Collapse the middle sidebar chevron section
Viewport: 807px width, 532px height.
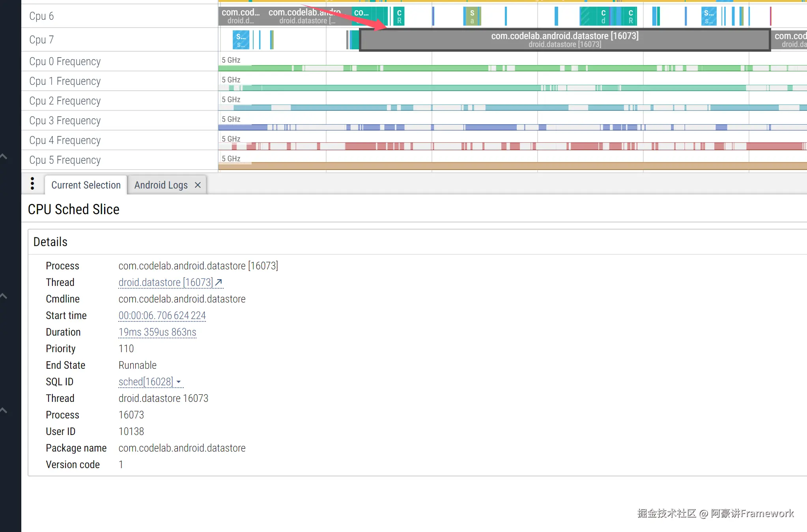pyautogui.click(x=4, y=296)
